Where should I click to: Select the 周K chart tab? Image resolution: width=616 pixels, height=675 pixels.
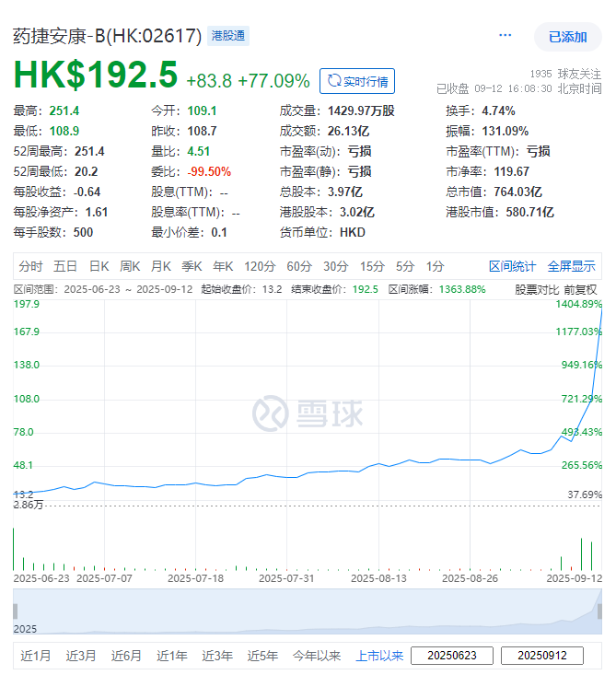(x=130, y=266)
